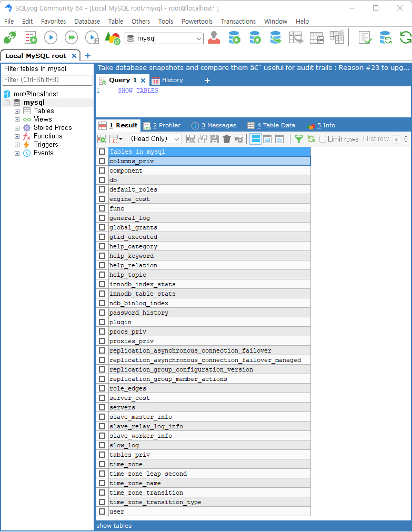412x532 pixels.
Task: Click the Filter tables input field
Action: 47,80
